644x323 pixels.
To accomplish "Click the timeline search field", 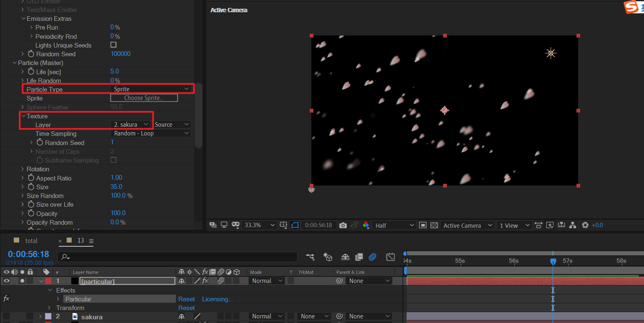I will pos(177,257).
